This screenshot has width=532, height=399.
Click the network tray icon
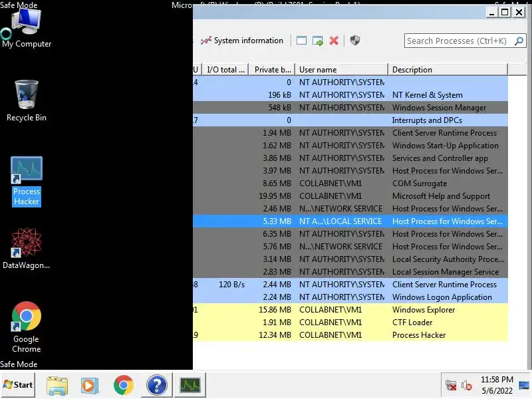click(451, 386)
